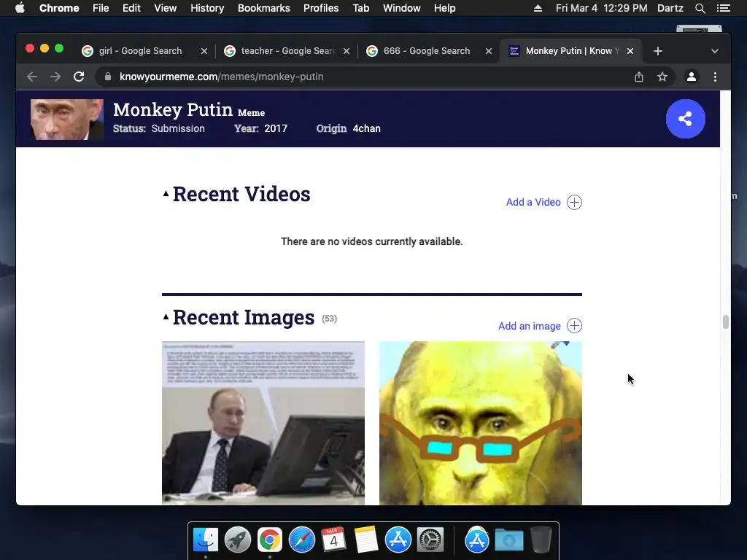
Task: Click the blue share button
Action: pyautogui.click(x=685, y=119)
